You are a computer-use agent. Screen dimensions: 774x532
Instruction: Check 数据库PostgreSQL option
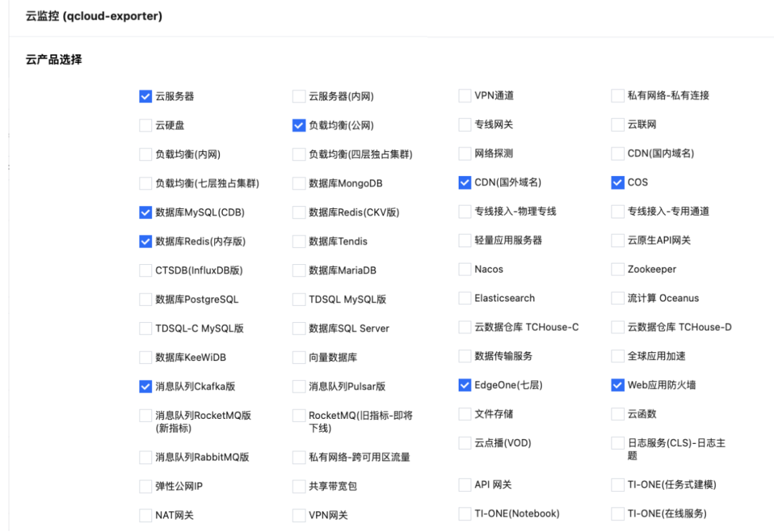coord(145,300)
